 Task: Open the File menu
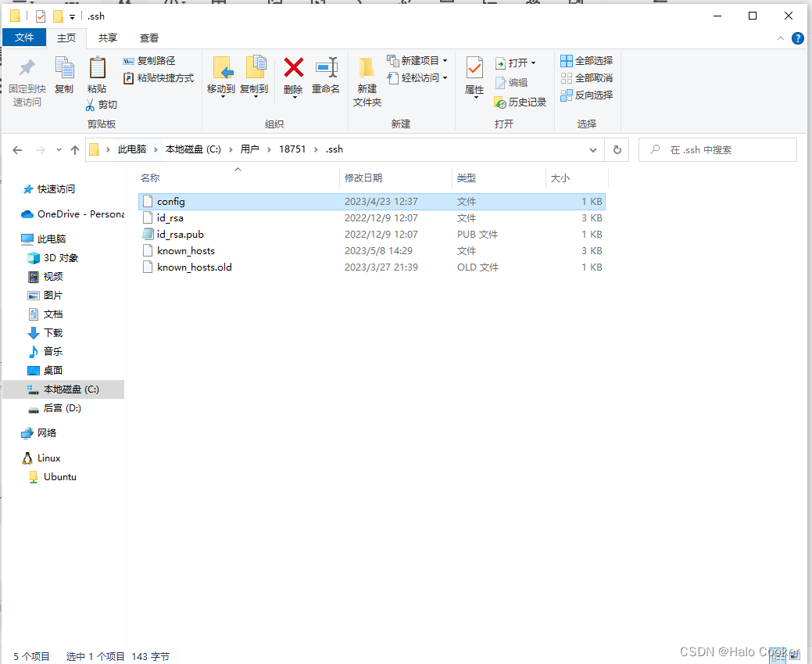click(24, 38)
